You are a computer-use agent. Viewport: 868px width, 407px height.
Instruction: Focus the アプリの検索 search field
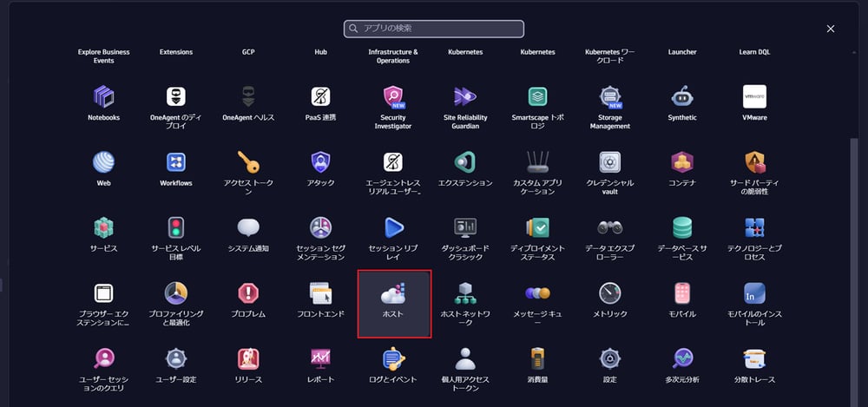[x=434, y=29]
